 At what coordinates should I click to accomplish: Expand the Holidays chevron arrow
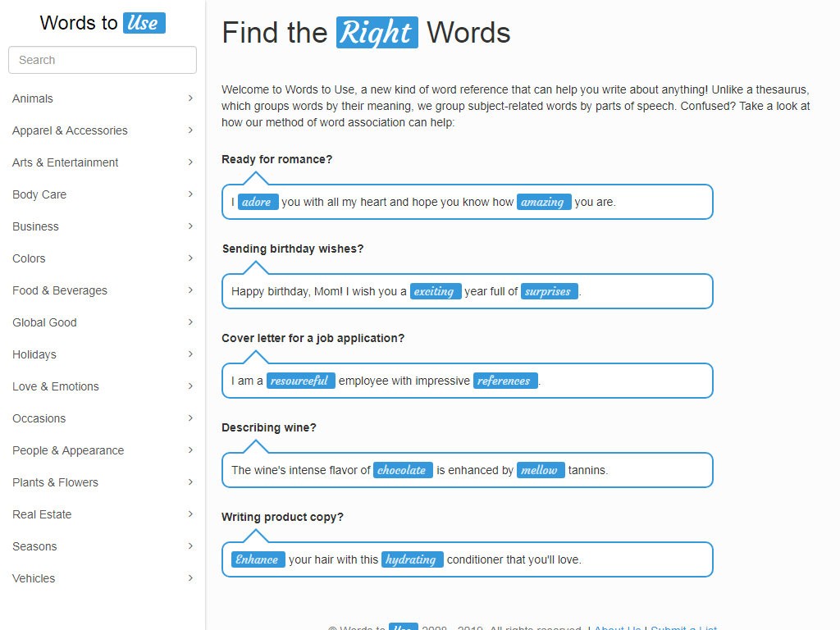190,354
